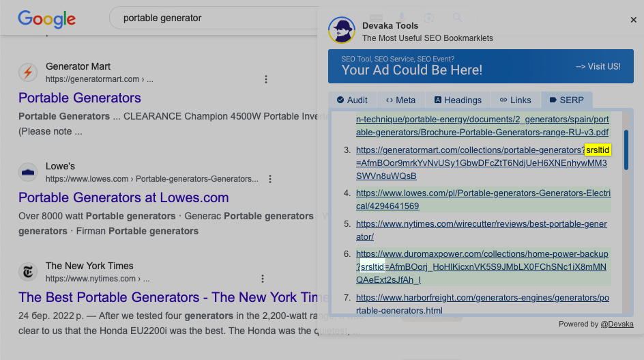Click the Lowe's site favicon
Viewport: 644px width, 360px height.
28,172
